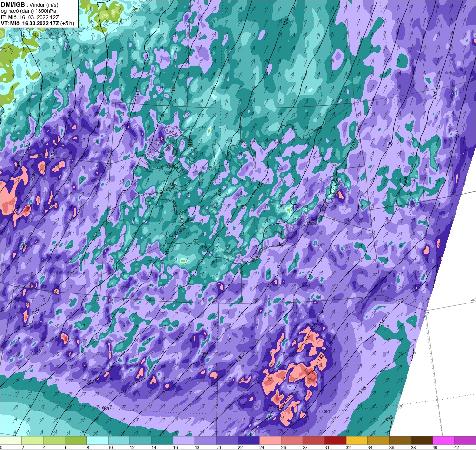The width and height of the screenshot is (476, 450).
Task: Click the 0–2 m/s pale yellow legend swatch
Action: (x=11, y=440)
